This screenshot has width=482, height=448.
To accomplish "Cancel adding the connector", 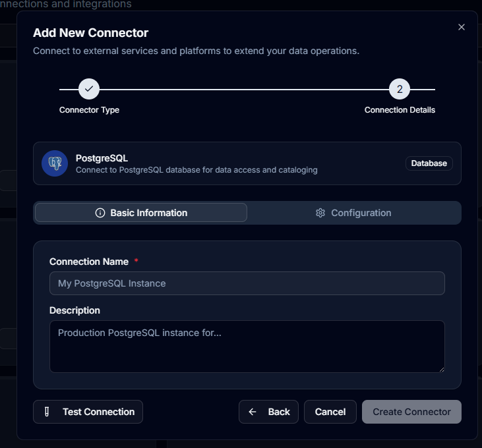I will pyautogui.click(x=330, y=412).
